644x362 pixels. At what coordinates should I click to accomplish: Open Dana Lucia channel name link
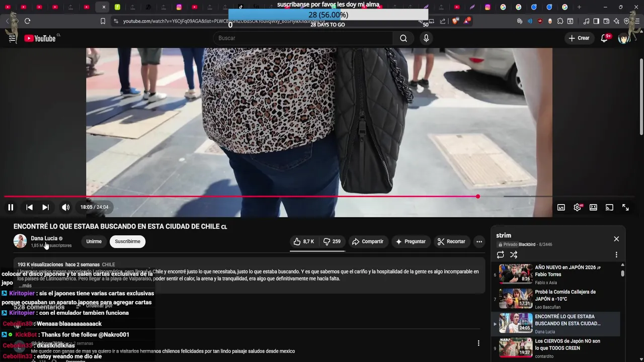point(44,238)
